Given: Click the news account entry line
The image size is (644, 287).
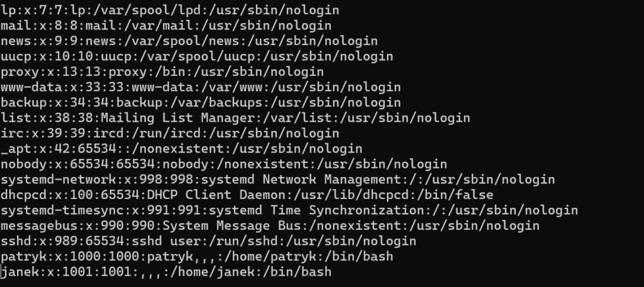Looking at the screenshot, I should pos(189,41).
